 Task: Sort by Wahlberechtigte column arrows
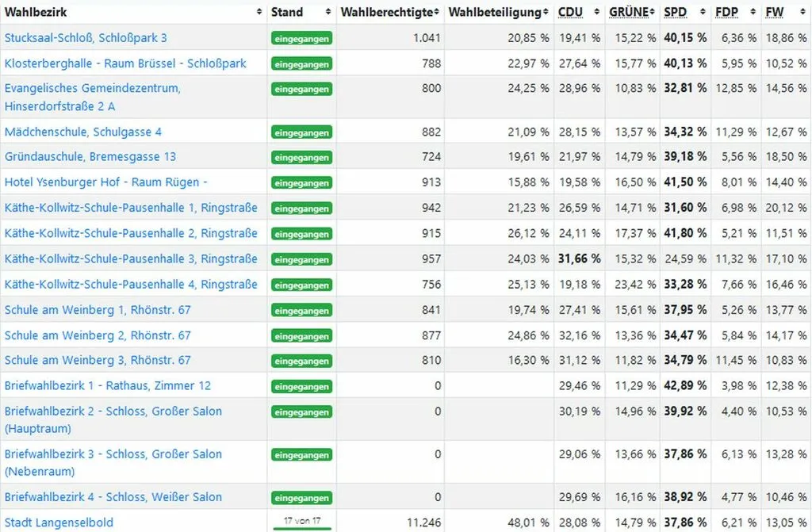pyautogui.click(x=437, y=12)
